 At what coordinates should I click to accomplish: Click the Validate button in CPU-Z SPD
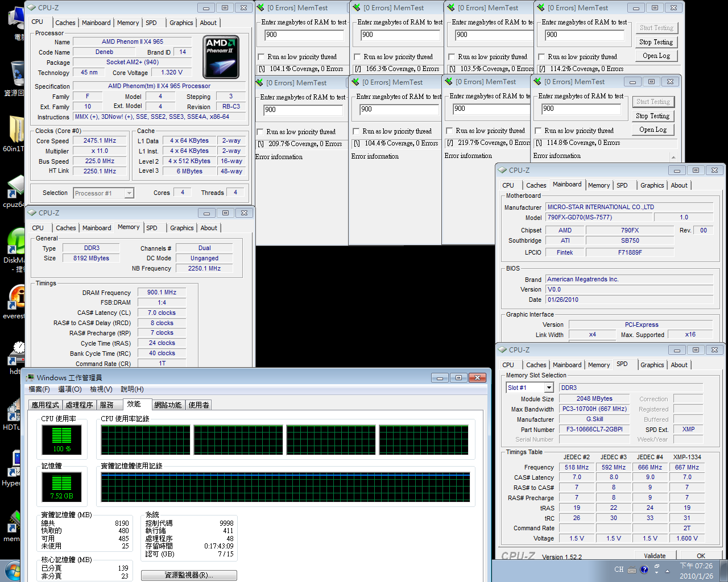tap(655, 556)
